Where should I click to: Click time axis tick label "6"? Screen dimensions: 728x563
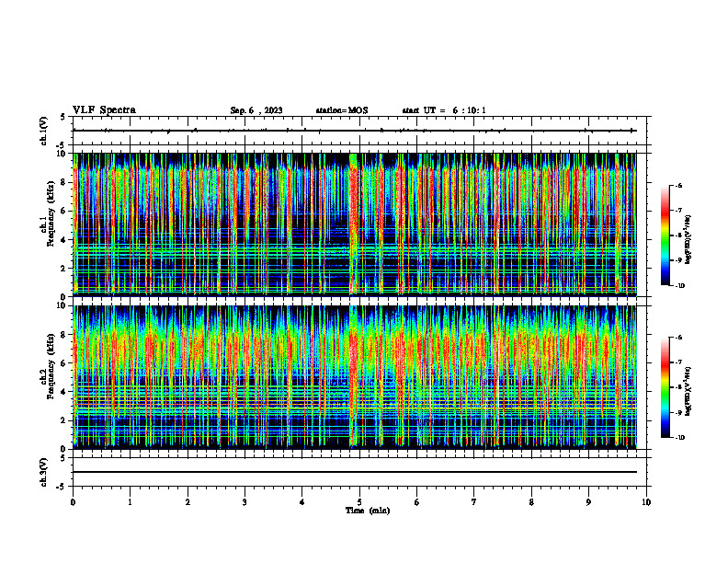click(x=417, y=502)
